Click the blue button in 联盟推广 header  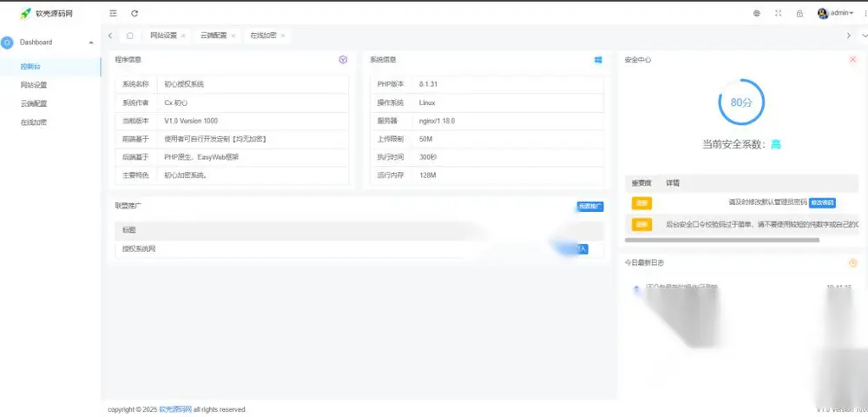pyautogui.click(x=590, y=207)
